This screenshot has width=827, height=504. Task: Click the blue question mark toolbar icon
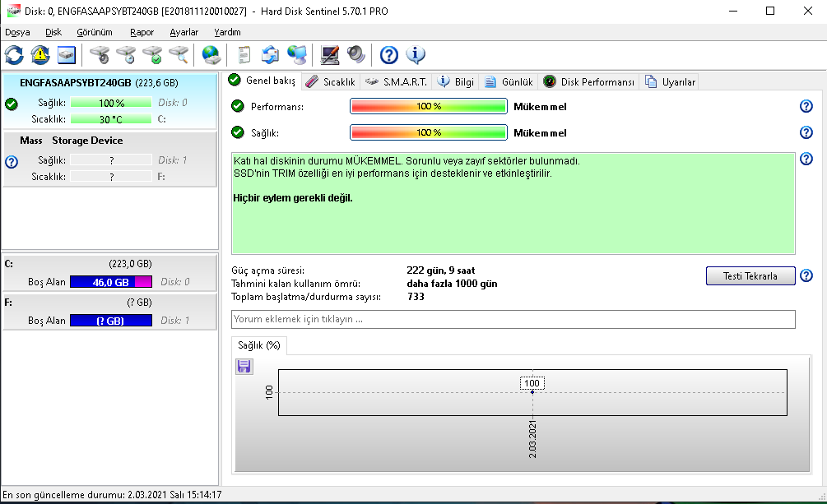(389, 55)
